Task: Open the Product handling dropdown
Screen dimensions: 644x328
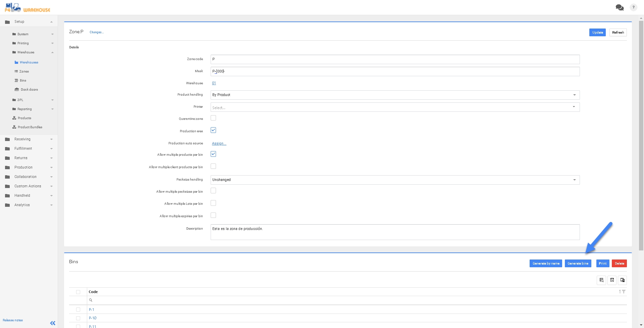Action: 395,95
